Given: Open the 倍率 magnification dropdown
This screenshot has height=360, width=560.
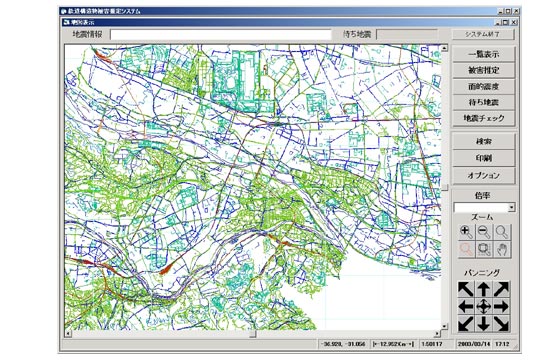Looking at the screenshot, I should [x=512, y=207].
